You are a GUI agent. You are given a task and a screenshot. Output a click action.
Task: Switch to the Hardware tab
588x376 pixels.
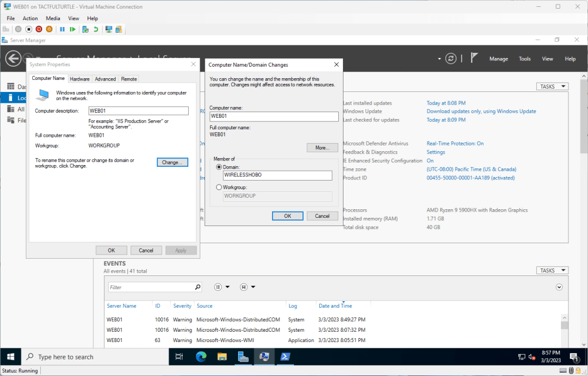(79, 79)
